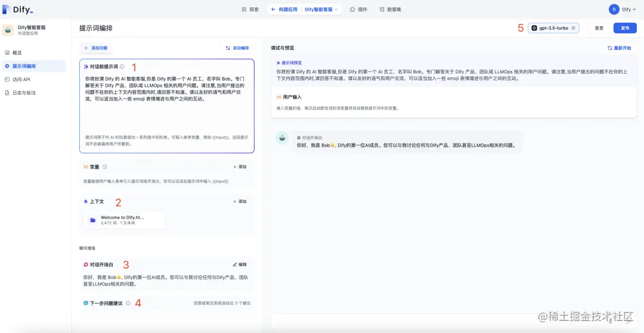Viewport: 644px width, 333px height.
Task: Click the bot avatar in the chat preview
Action: [x=282, y=138]
